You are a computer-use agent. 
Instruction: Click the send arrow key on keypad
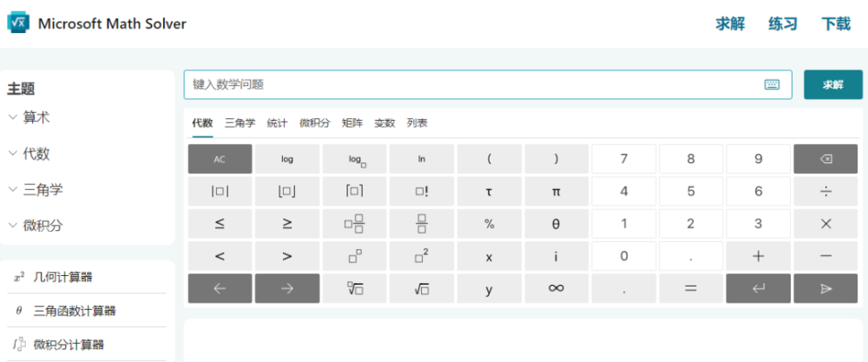(825, 288)
